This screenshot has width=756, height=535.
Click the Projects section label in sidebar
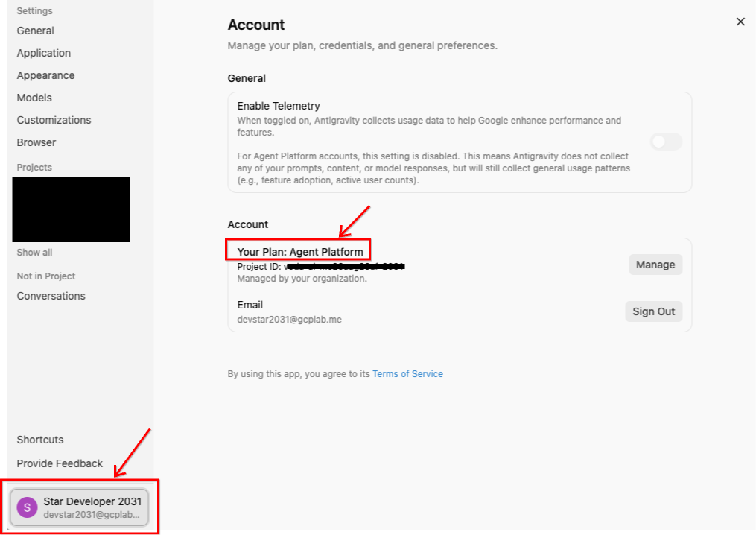pyautogui.click(x=34, y=168)
